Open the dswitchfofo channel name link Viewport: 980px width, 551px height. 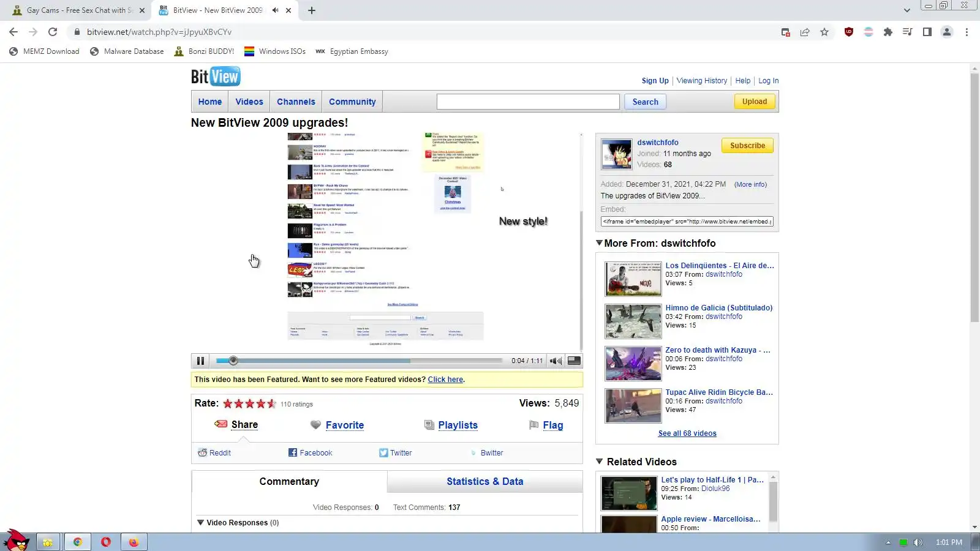658,143
